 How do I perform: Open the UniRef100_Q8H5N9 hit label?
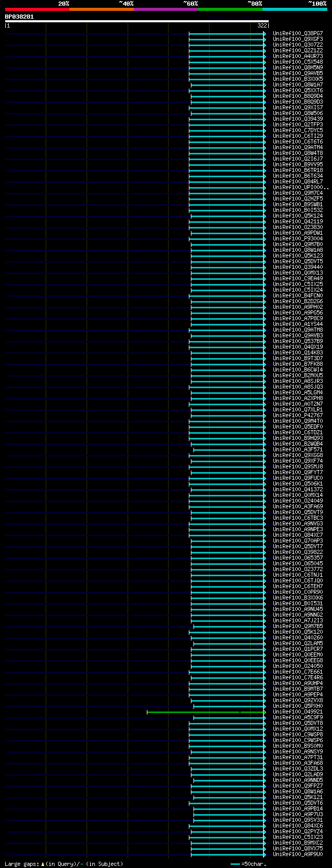(x=298, y=68)
